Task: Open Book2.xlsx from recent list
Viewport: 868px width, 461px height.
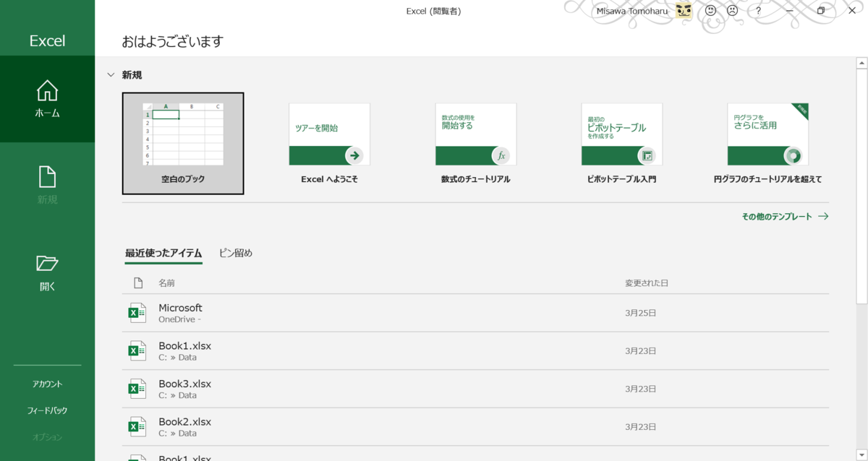Action: click(476, 427)
